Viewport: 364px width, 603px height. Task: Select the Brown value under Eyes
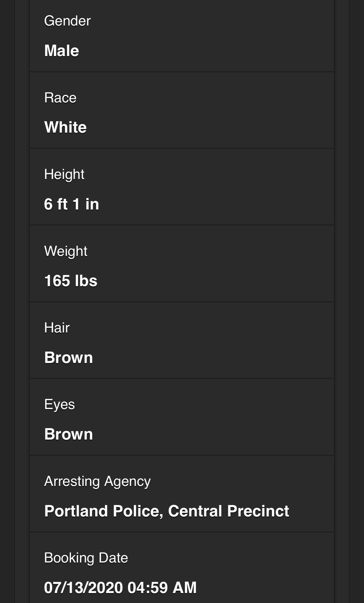coord(69,434)
